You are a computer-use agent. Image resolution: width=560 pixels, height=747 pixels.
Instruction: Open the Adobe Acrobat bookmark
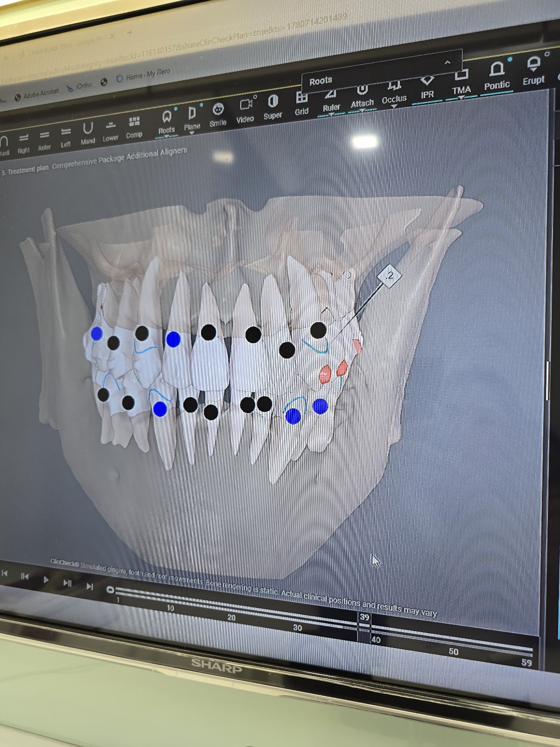37,94
